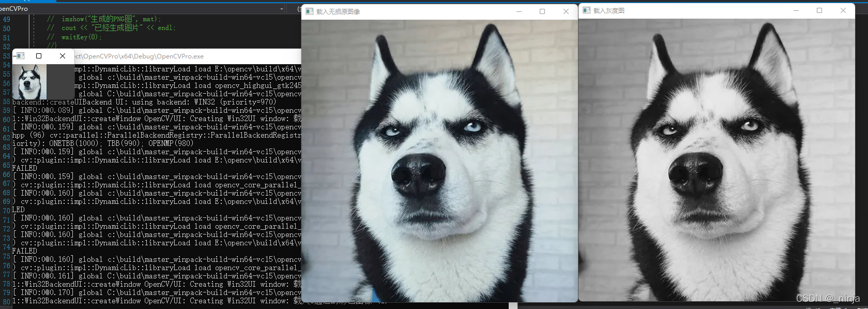Click the commented imshow("生成的PNG图", mat) line

tap(104, 19)
